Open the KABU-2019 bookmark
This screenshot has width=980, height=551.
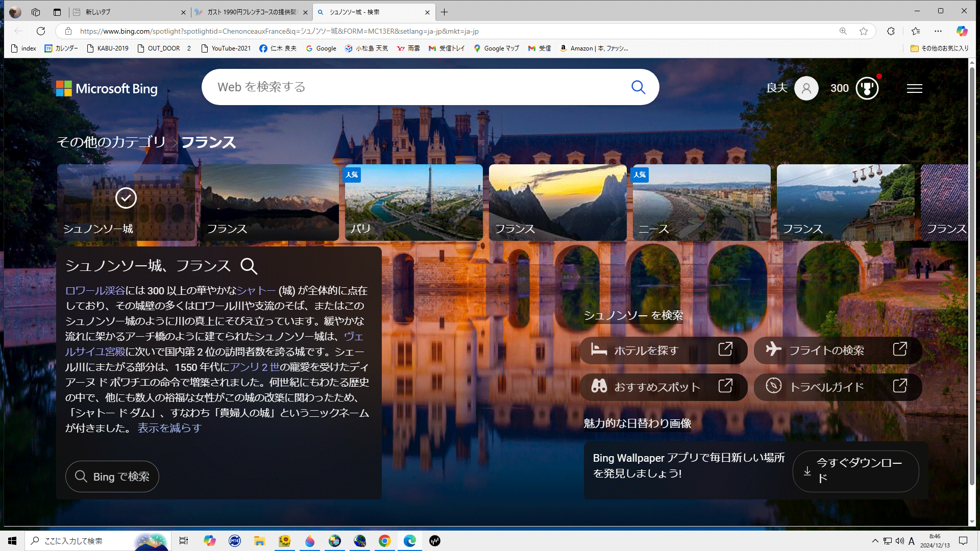click(x=108, y=48)
